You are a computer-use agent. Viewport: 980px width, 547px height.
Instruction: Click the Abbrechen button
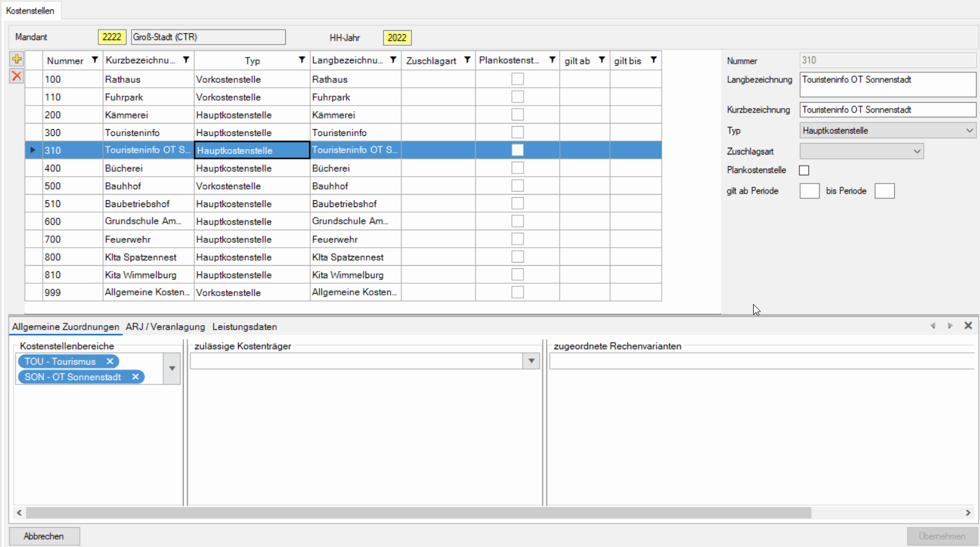(x=44, y=536)
